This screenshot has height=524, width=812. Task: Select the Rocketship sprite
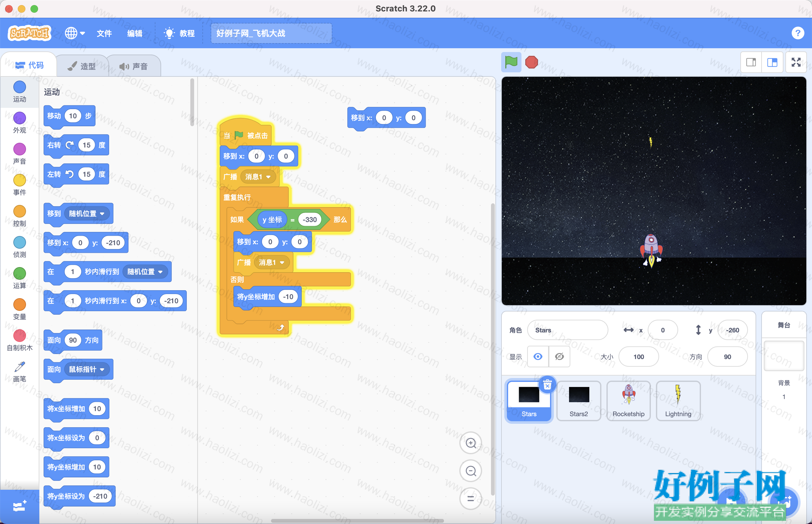coord(628,401)
